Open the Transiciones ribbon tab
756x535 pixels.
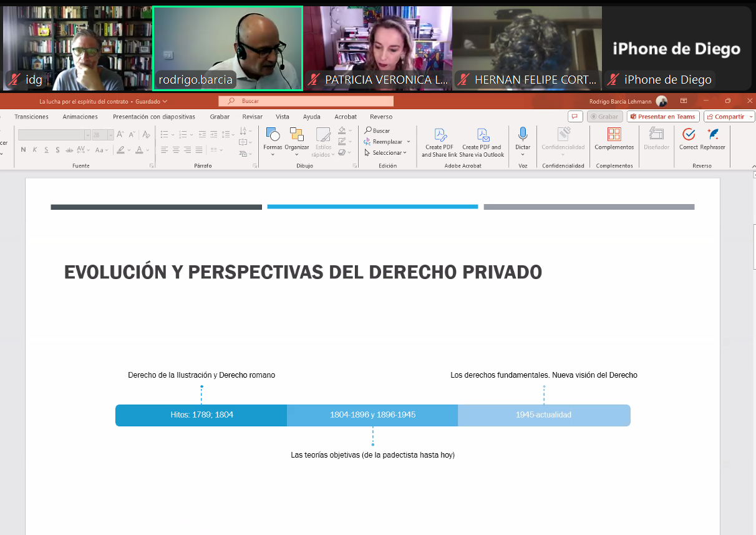31,117
